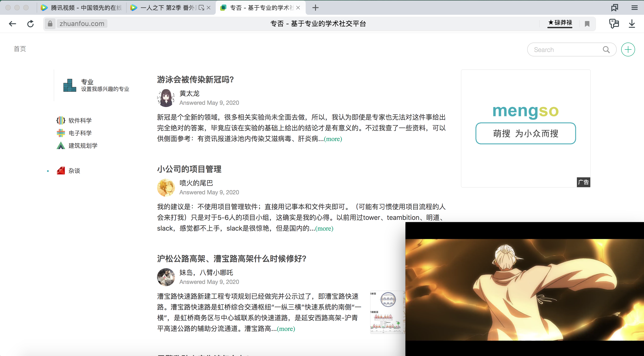Open a new tab with the plus button

[316, 8]
